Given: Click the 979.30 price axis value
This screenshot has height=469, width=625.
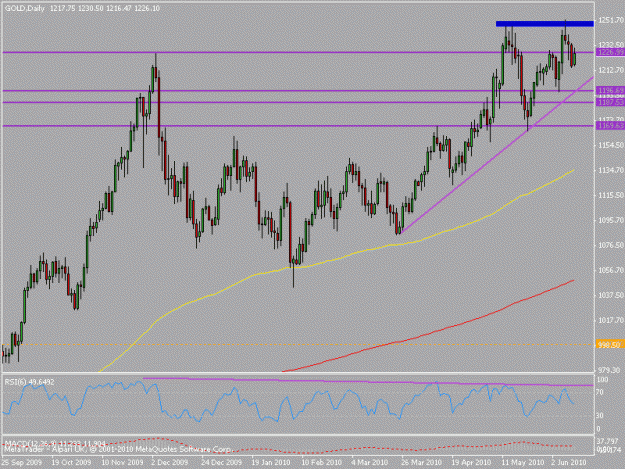Looking at the screenshot, I should click(x=608, y=370).
